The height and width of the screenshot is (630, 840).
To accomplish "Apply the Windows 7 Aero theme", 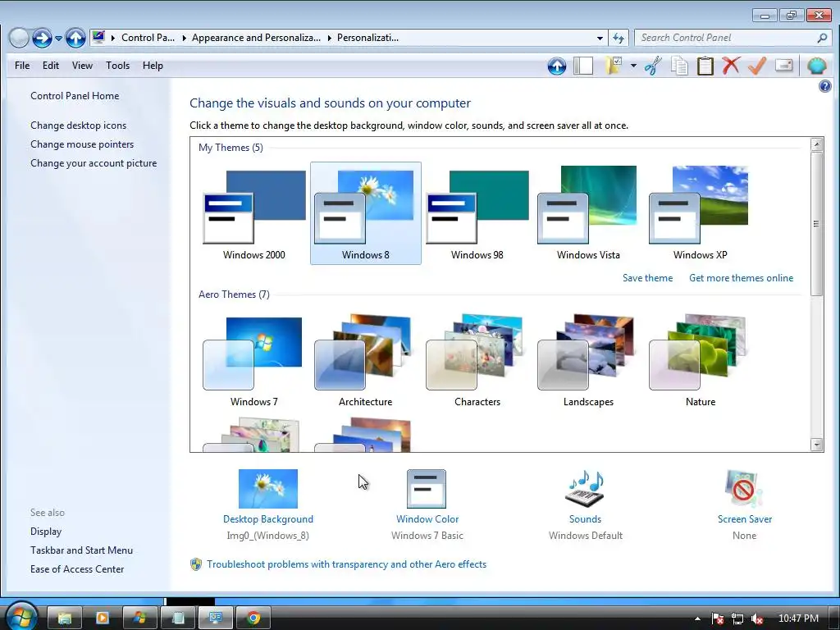I will pyautogui.click(x=254, y=360).
